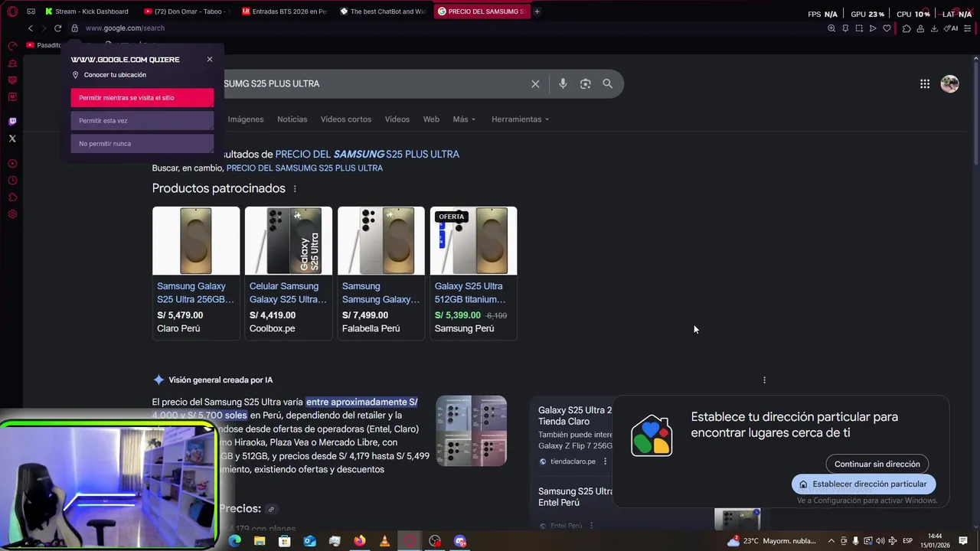This screenshot has height=551, width=980.
Task: Start voice search microphone
Action: click(563, 83)
